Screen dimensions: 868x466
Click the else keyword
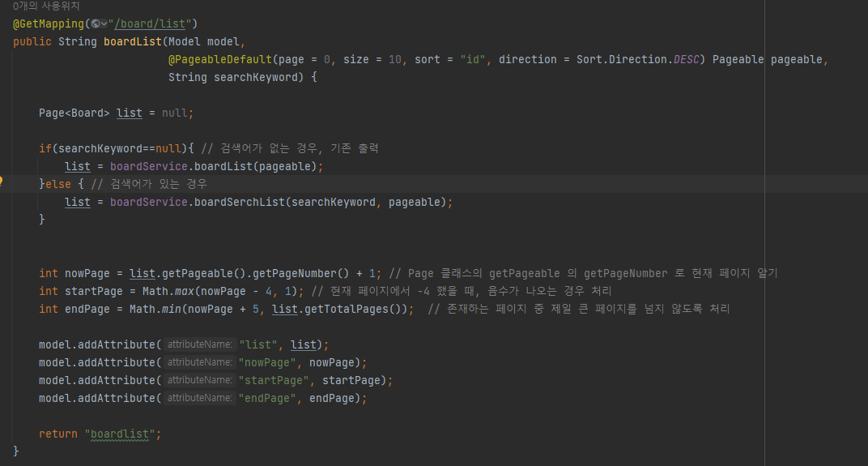(58, 184)
